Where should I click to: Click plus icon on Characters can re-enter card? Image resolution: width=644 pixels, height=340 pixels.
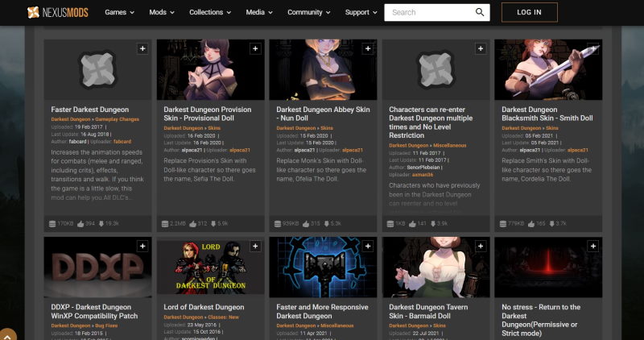click(480, 48)
